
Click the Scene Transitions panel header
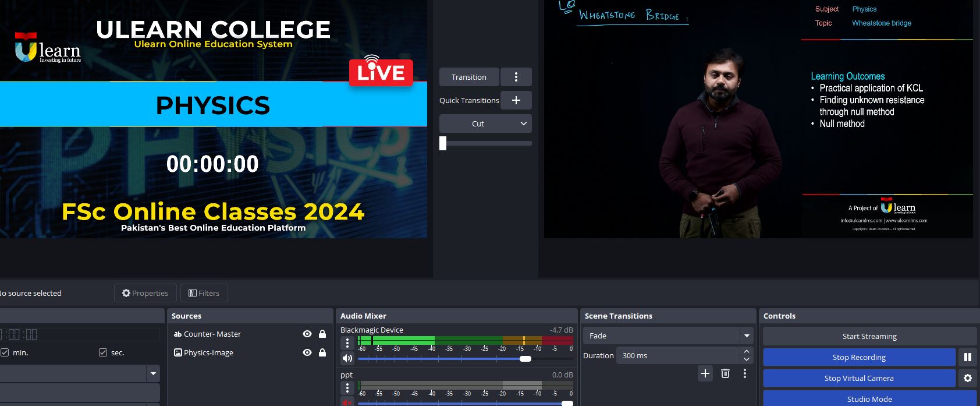(668, 316)
